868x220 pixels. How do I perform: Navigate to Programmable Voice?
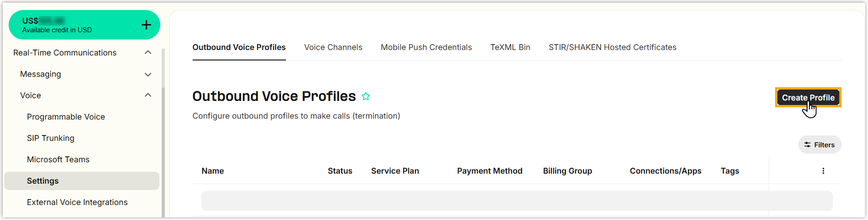click(66, 117)
